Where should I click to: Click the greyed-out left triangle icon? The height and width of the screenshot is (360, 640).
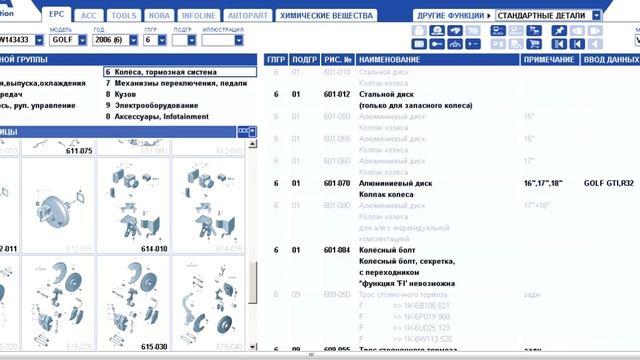pos(595,44)
